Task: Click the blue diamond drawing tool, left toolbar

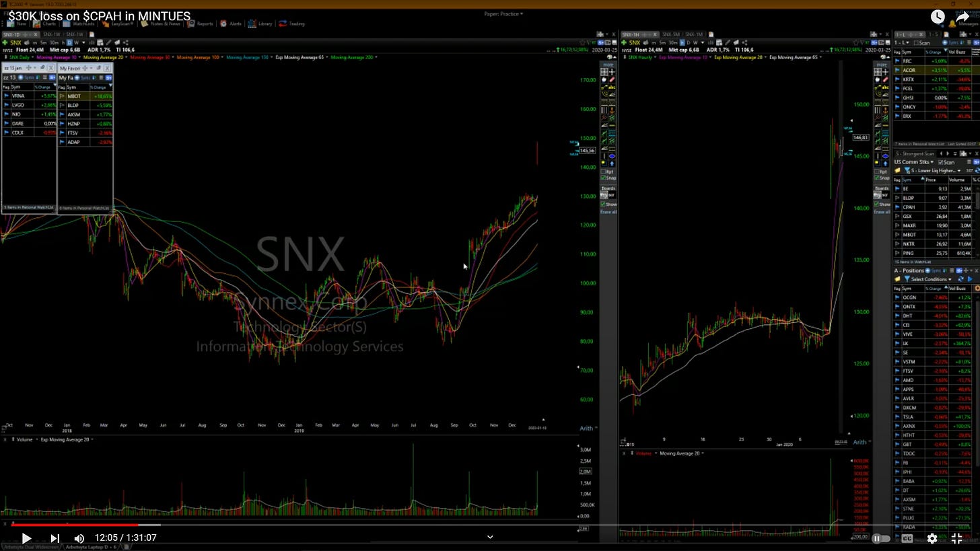Action: [x=611, y=156]
